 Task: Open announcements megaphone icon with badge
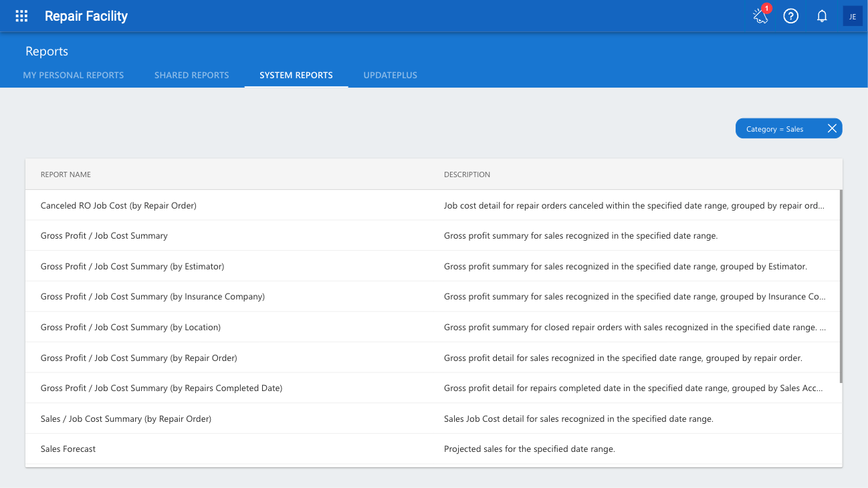tap(760, 16)
